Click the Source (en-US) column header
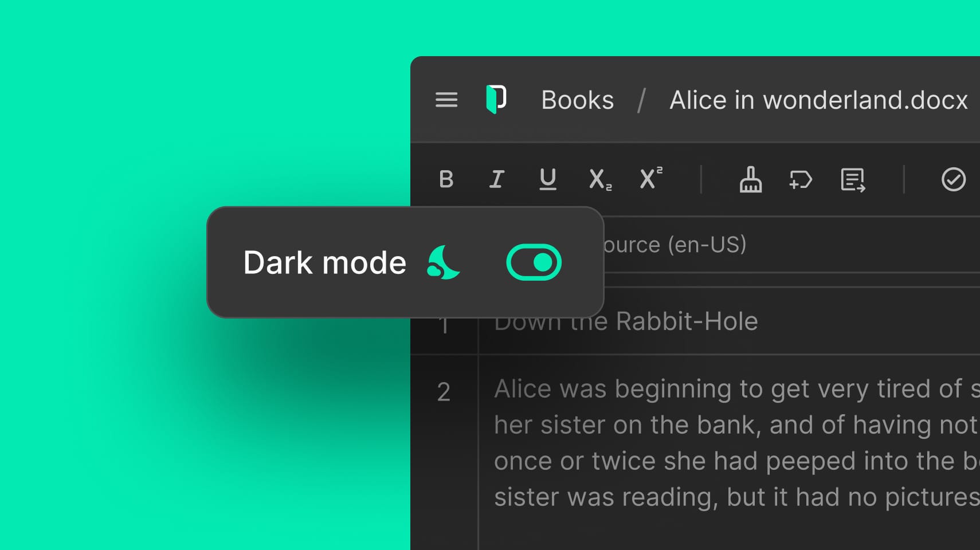Image resolution: width=980 pixels, height=550 pixels. pos(675,245)
